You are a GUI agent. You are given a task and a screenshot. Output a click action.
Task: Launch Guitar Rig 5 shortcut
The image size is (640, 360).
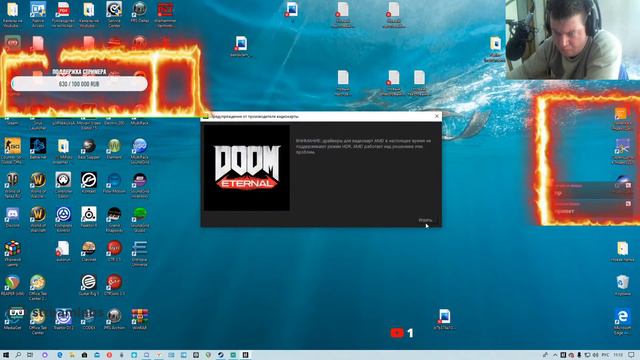coord(89,285)
